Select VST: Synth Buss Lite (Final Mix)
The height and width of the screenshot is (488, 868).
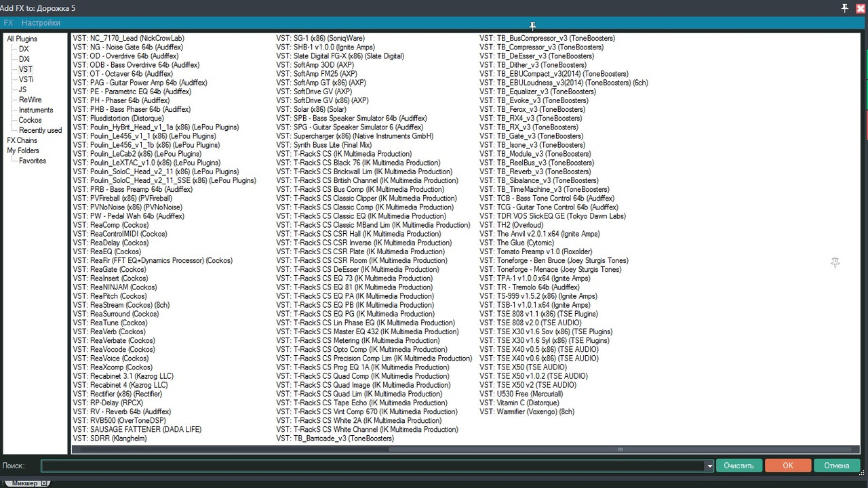(324, 145)
